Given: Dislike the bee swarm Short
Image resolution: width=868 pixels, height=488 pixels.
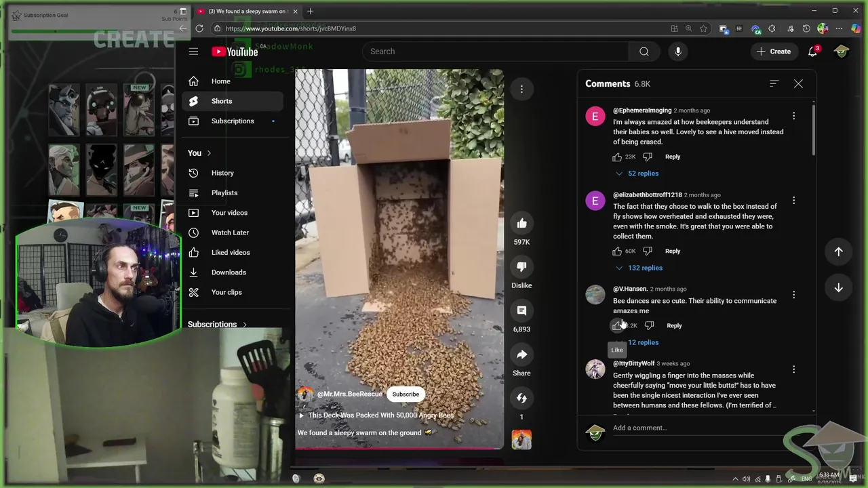Looking at the screenshot, I should click(x=521, y=267).
